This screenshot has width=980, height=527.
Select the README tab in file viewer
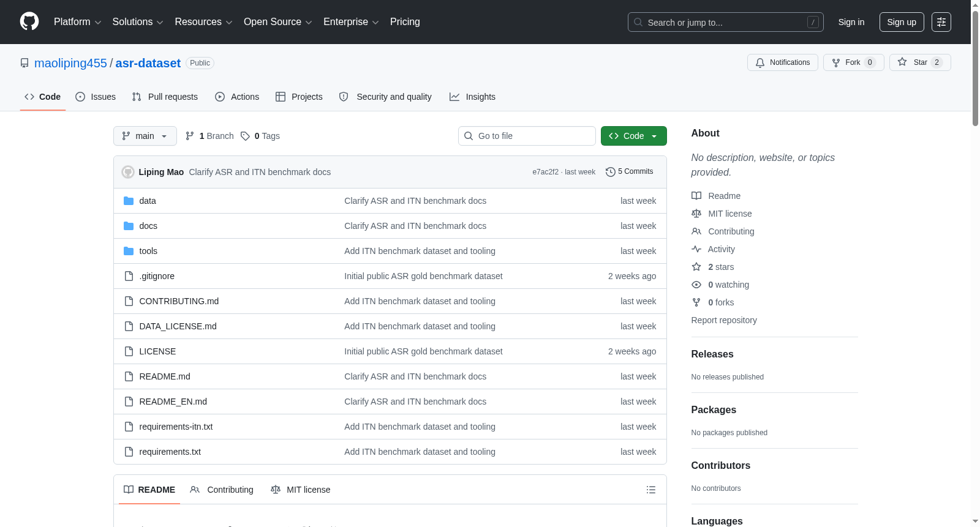(149, 490)
